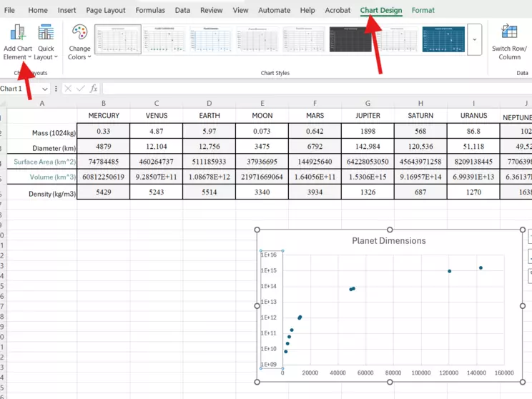Open the Insert tab
This screenshot has width=532, height=399.
click(x=66, y=10)
